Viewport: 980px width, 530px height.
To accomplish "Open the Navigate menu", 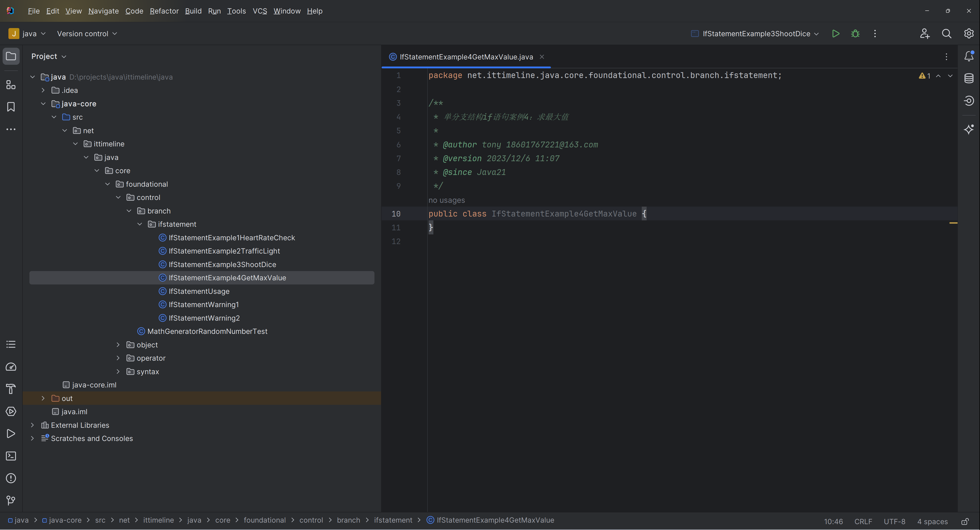I will coord(104,11).
